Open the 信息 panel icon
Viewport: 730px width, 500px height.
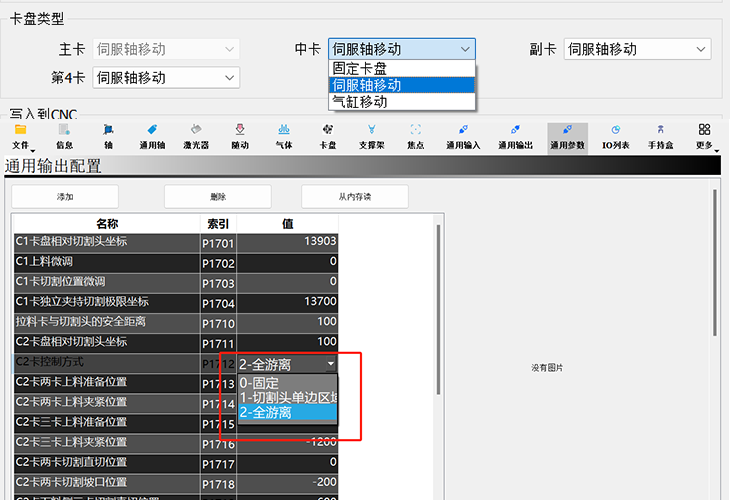[64, 137]
